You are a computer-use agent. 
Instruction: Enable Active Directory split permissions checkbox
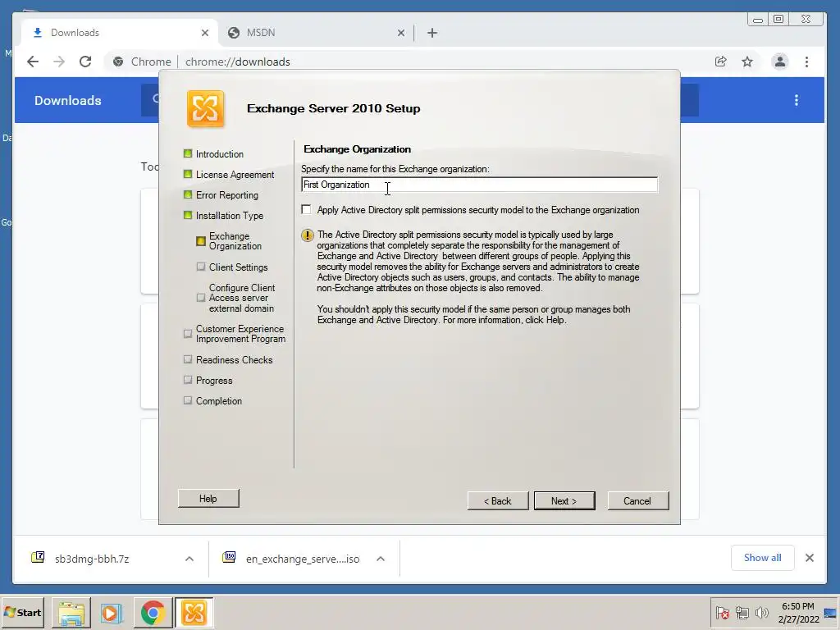coord(306,209)
